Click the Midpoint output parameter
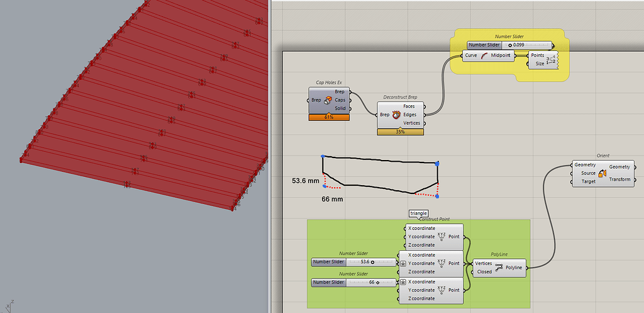Screen dimensions: 644x313 point(501,55)
